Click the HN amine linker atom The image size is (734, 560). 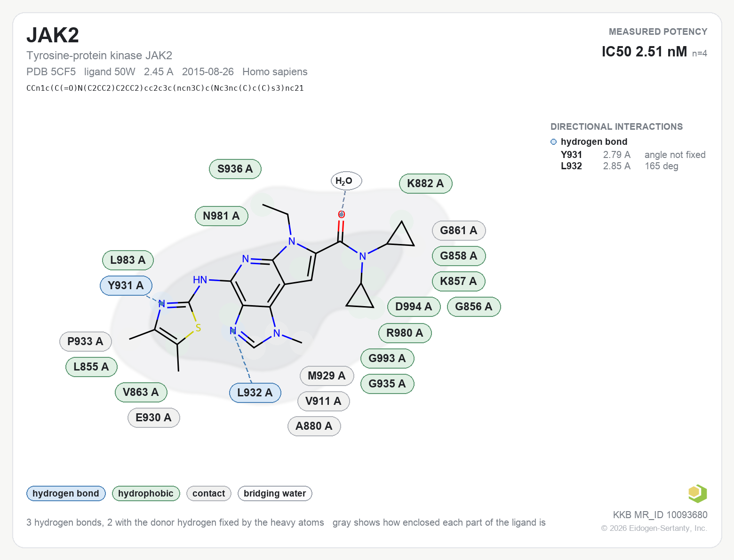(200, 280)
